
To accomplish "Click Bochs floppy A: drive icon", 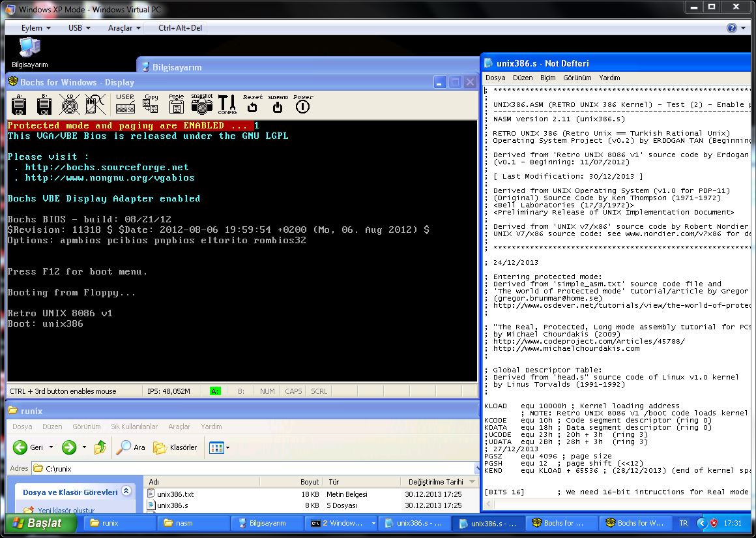I will [x=19, y=104].
